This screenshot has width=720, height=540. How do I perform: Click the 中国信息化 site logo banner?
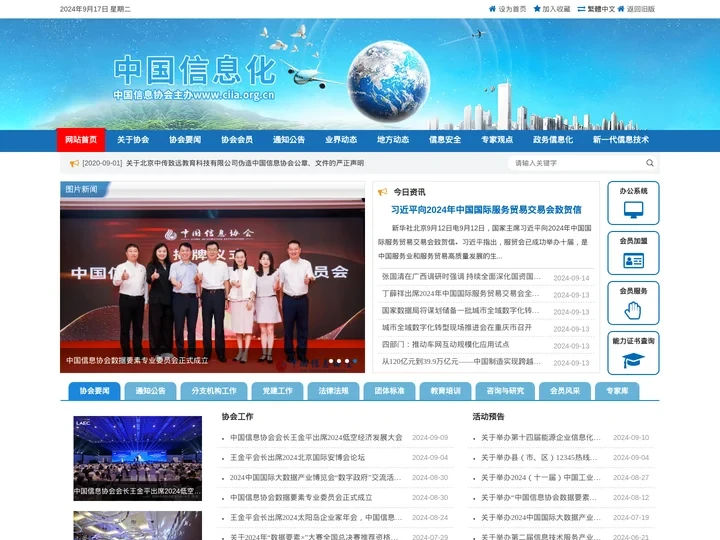coord(194,78)
